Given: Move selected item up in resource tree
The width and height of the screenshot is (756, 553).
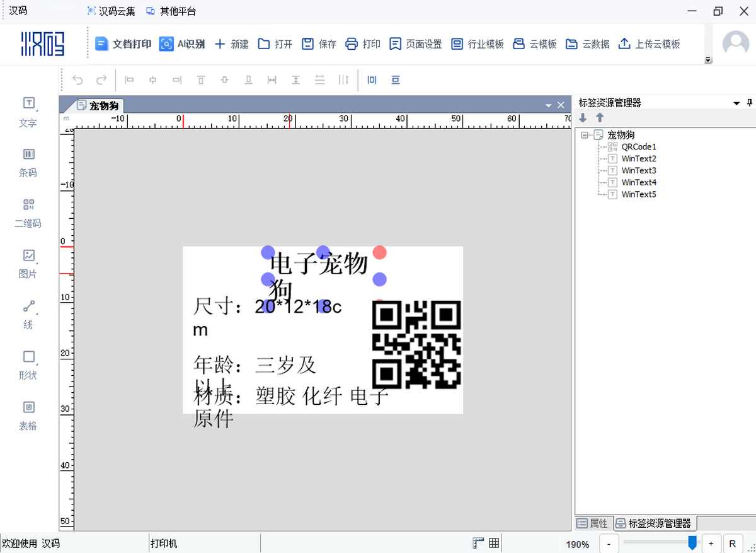Looking at the screenshot, I should (600, 118).
